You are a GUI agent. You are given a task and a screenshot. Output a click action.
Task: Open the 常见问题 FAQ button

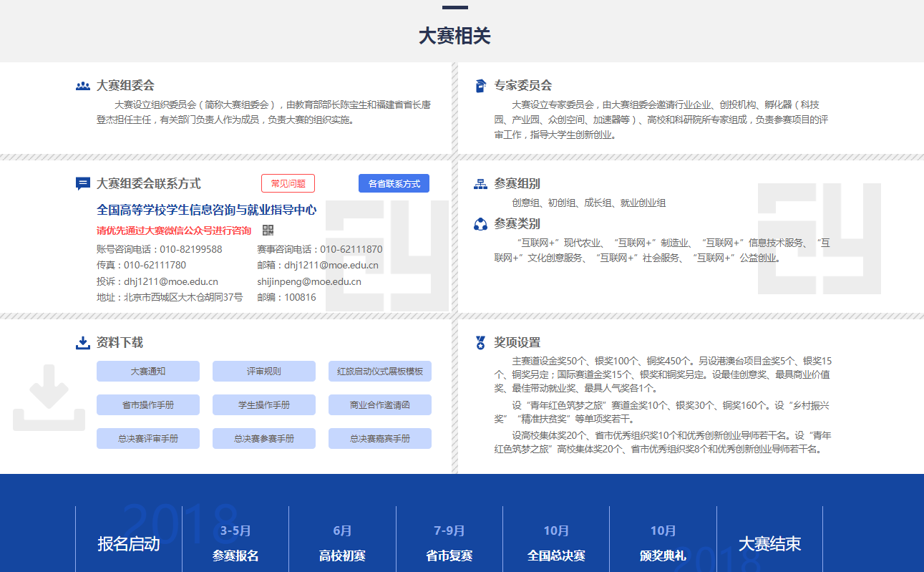coord(288,183)
